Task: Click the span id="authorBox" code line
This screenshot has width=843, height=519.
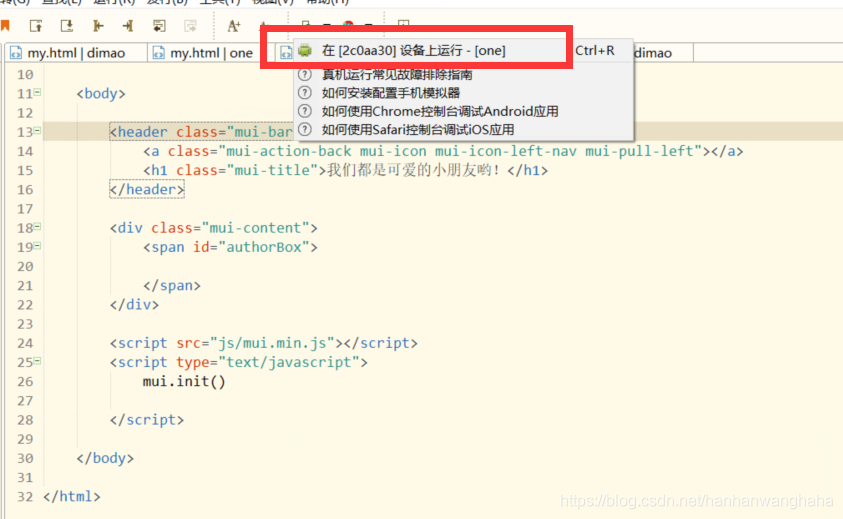Action: click(230, 247)
